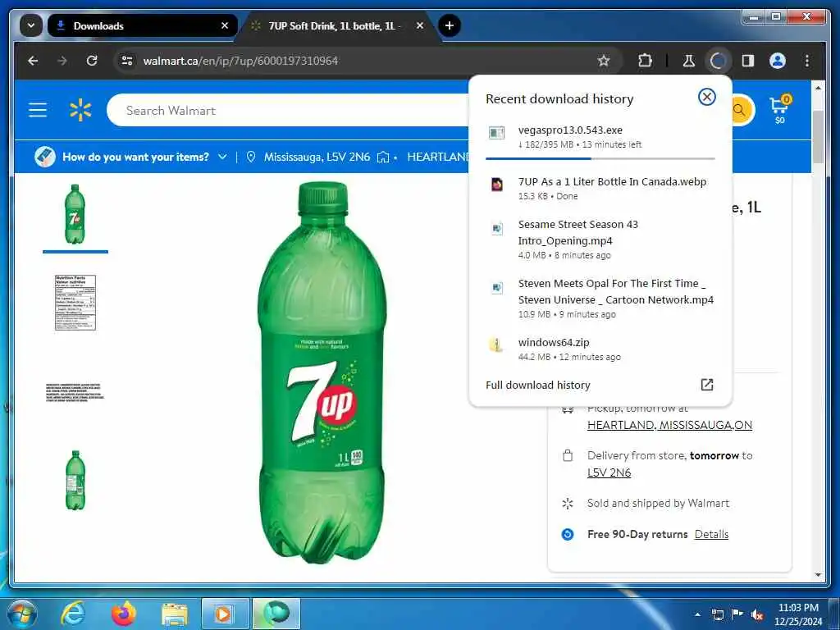Open full download history external-link icon
Image resolution: width=840 pixels, height=630 pixels.
(x=706, y=385)
